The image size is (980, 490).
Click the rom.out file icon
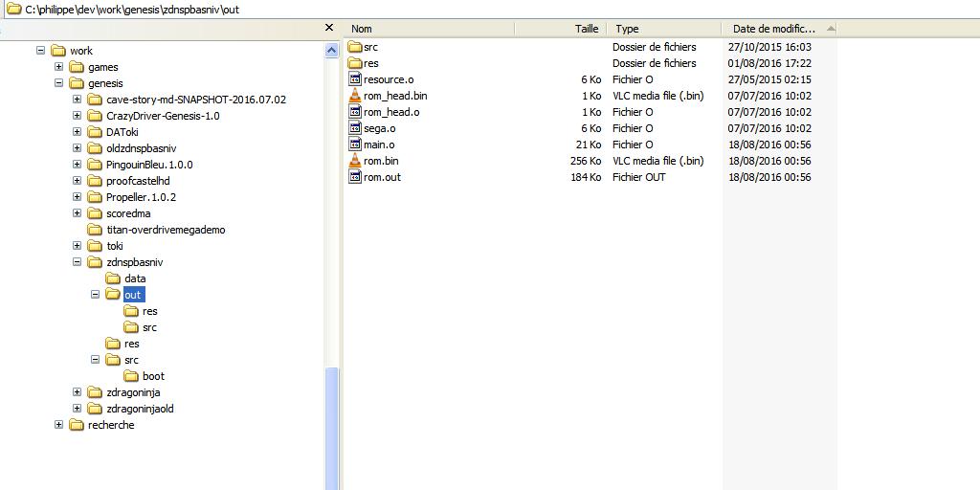click(354, 177)
